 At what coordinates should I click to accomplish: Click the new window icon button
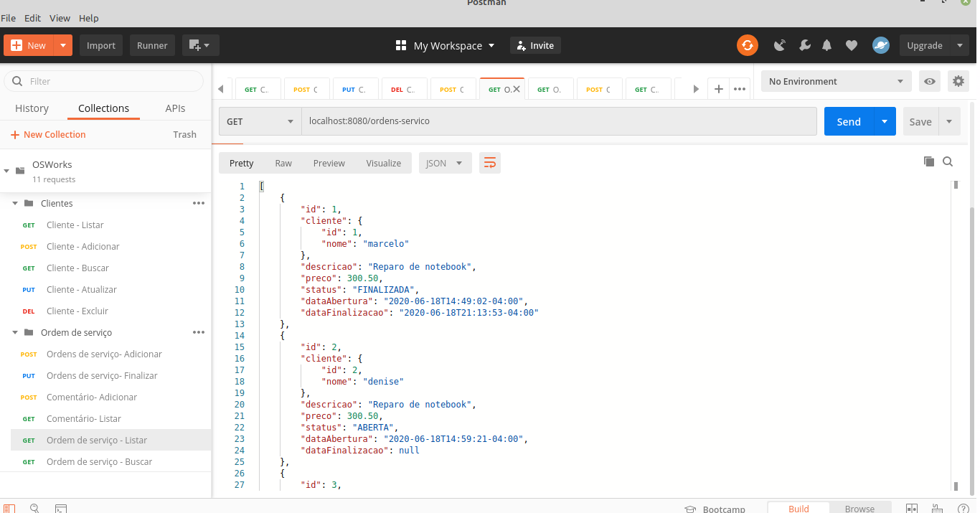(200, 45)
